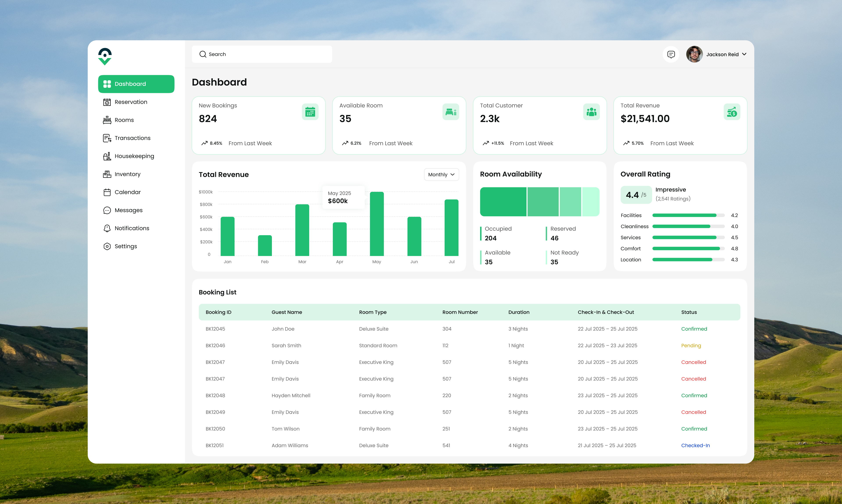This screenshot has width=842, height=504.
Task: Click the Inventory boxes icon in sidebar
Action: click(107, 174)
